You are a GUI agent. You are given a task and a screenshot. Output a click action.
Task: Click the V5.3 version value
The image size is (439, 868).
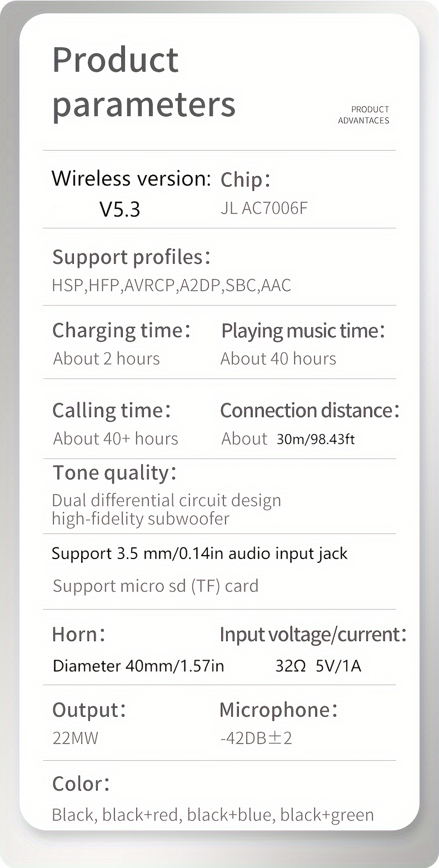click(119, 209)
